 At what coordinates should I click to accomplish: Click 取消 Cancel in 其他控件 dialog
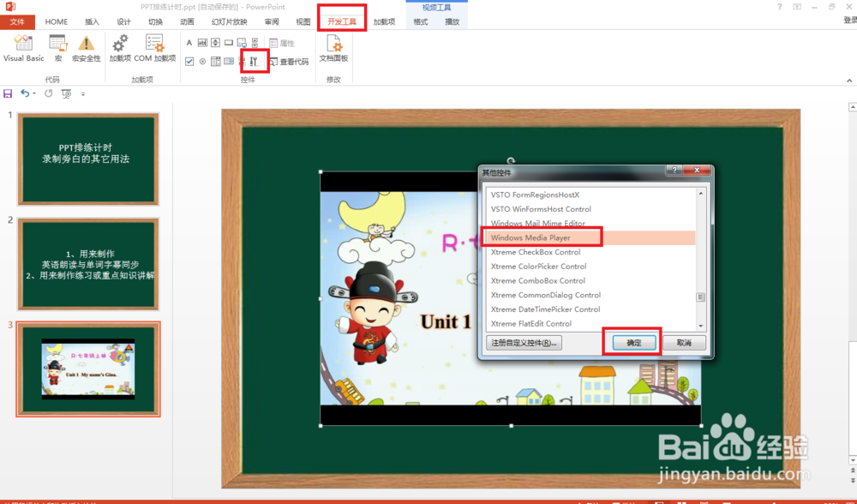(684, 343)
